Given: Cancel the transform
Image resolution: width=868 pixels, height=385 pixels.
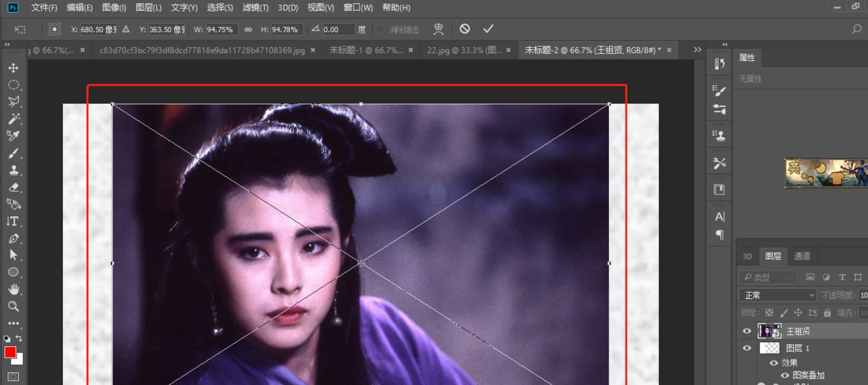Looking at the screenshot, I should point(465,29).
